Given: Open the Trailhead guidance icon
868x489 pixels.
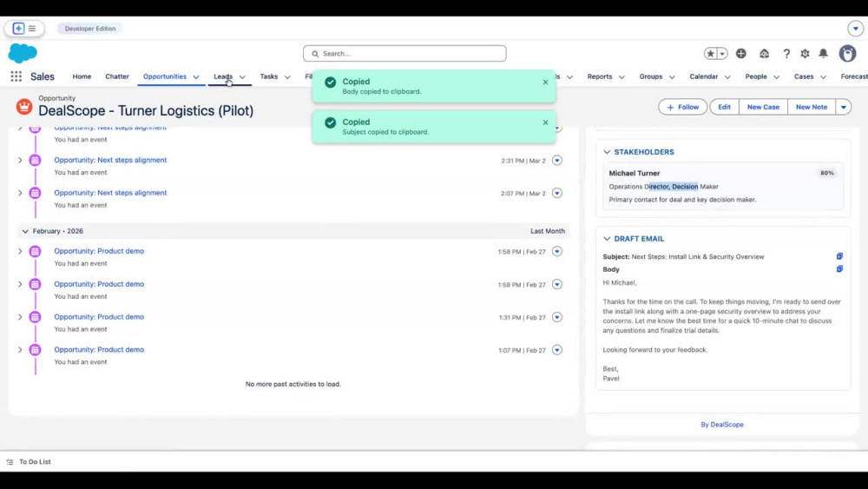Looking at the screenshot, I should [x=764, y=54].
